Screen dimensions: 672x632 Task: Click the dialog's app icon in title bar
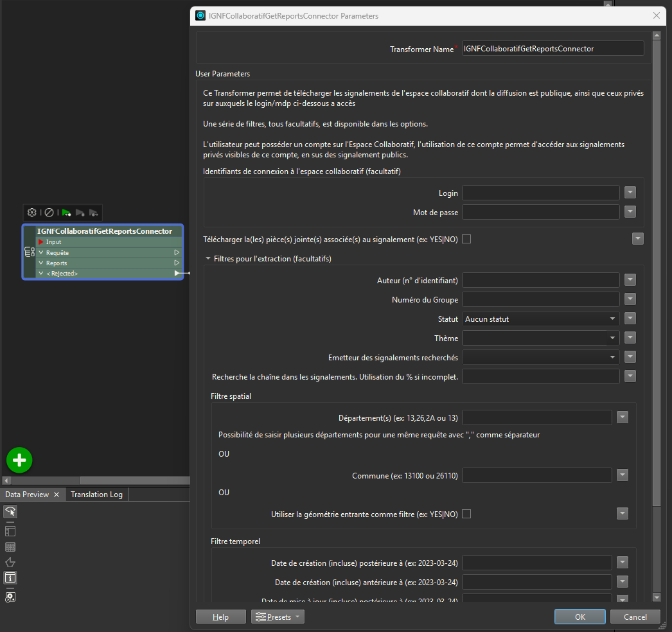(x=200, y=16)
